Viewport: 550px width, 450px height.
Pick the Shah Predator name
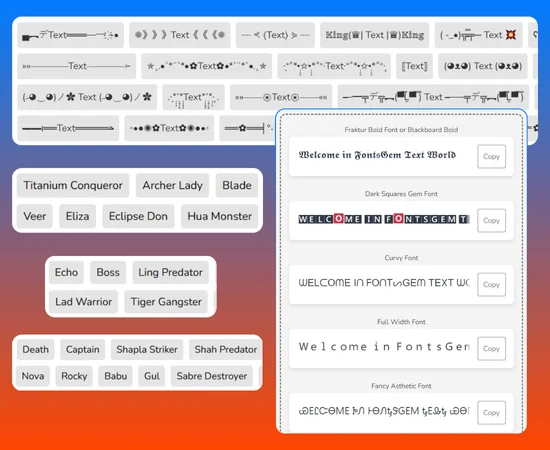coord(226,349)
